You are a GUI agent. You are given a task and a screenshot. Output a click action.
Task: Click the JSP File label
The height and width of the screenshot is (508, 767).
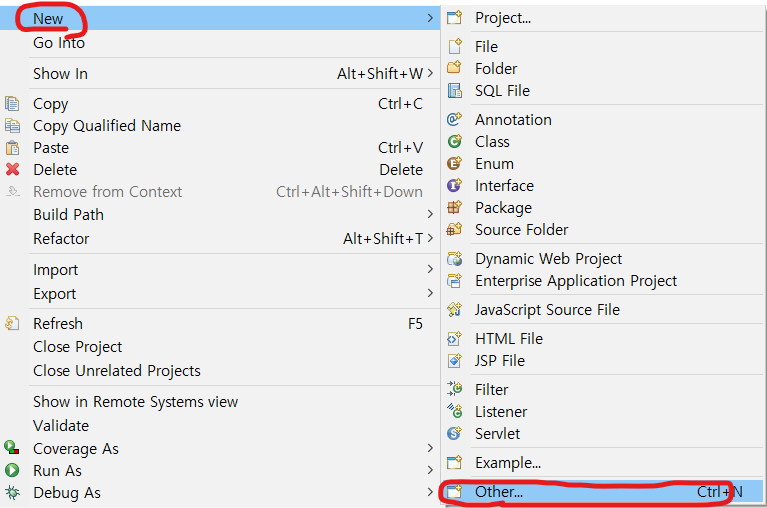(499, 360)
